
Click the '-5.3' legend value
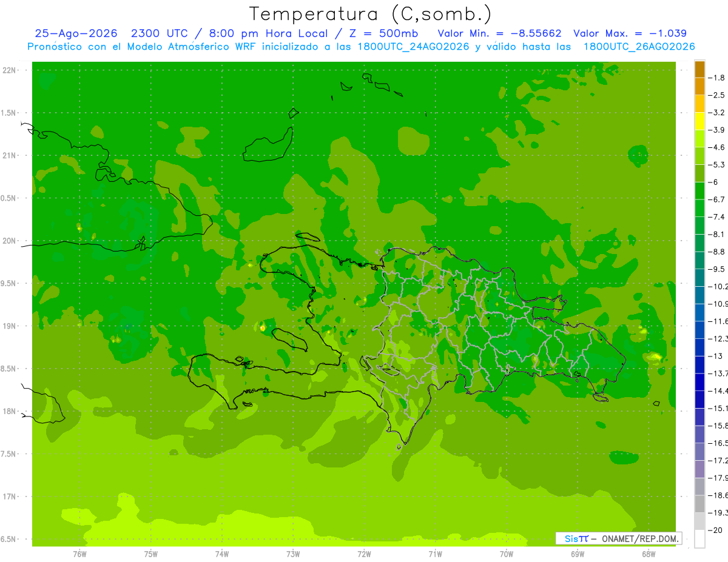click(716, 165)
